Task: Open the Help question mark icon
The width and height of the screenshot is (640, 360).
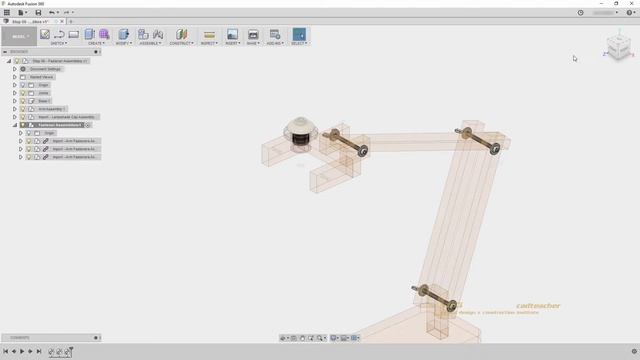Action: pos(630,13)
